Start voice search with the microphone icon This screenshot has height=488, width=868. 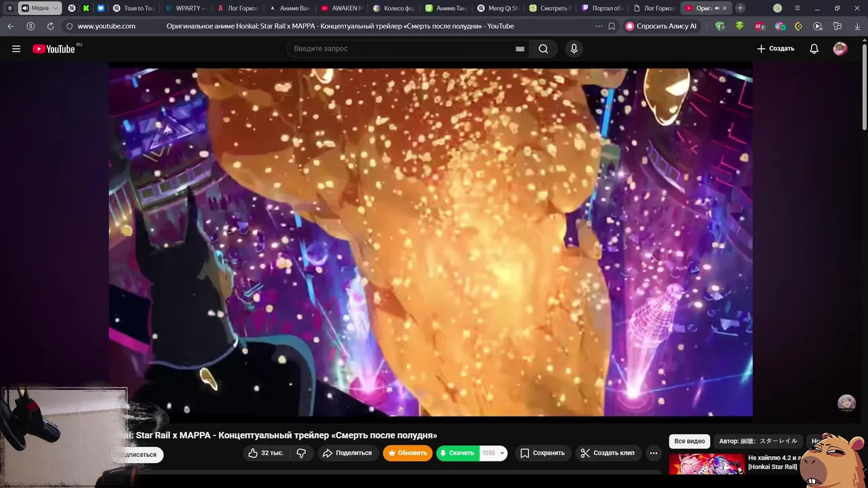574,49
